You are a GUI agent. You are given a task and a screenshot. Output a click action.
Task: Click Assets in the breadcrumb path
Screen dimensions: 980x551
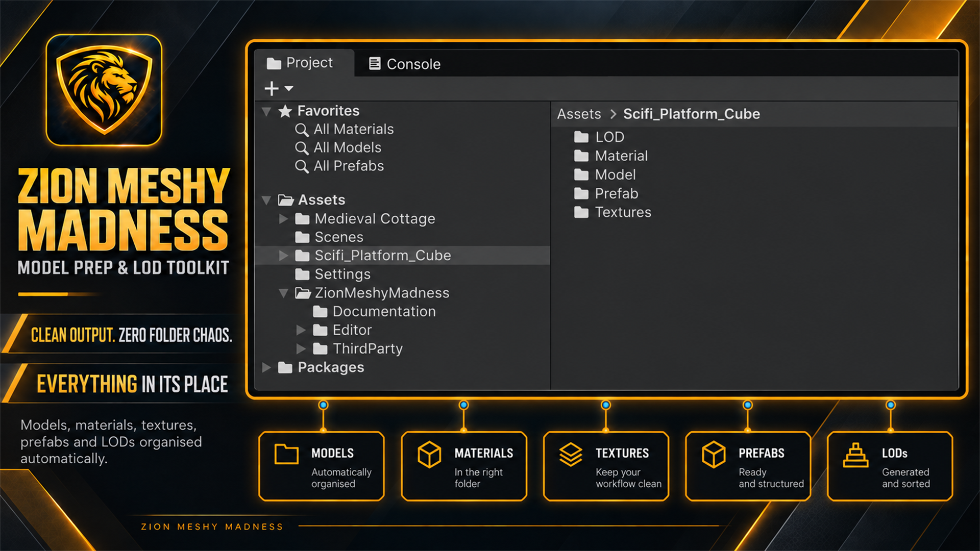click(579, 114)
